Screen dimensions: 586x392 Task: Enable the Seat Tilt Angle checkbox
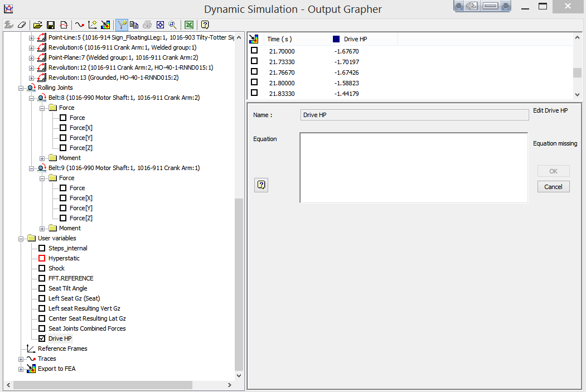tap(42, 288)
